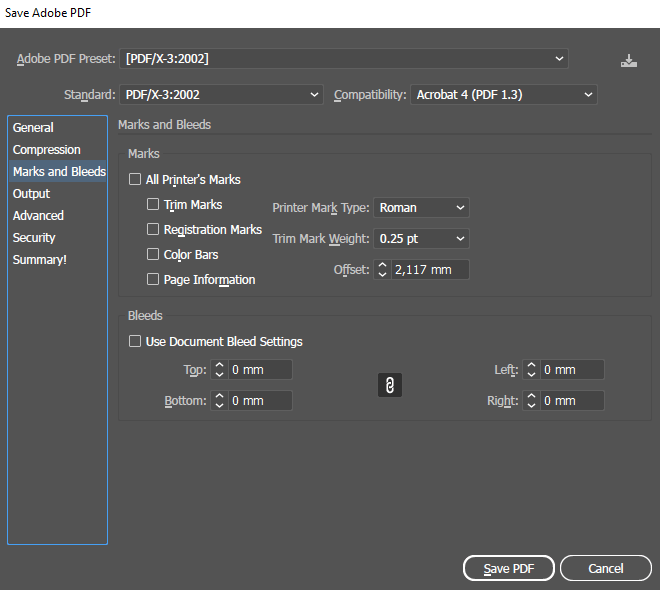The width and height of the screenshot is (660, 590).
Task: Open Printer Mark Type Roman dropdown
Action: coord(421,208)
